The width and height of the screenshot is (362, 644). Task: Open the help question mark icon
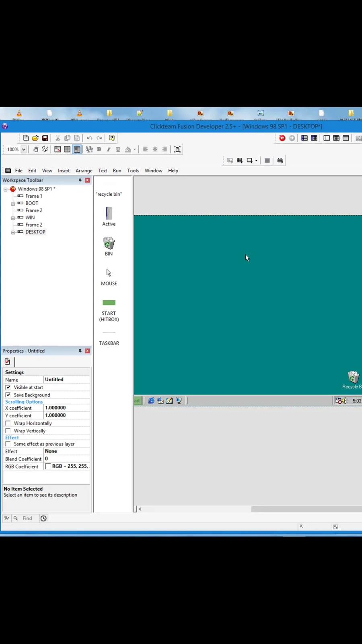click(x=112, y=138)
